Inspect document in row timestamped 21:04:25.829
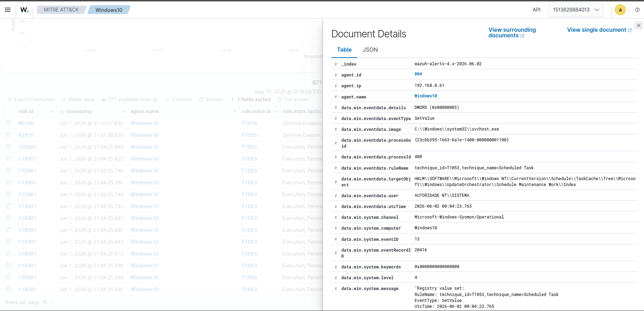The width and height of the screenshot is (644, 311). (8, 159)
